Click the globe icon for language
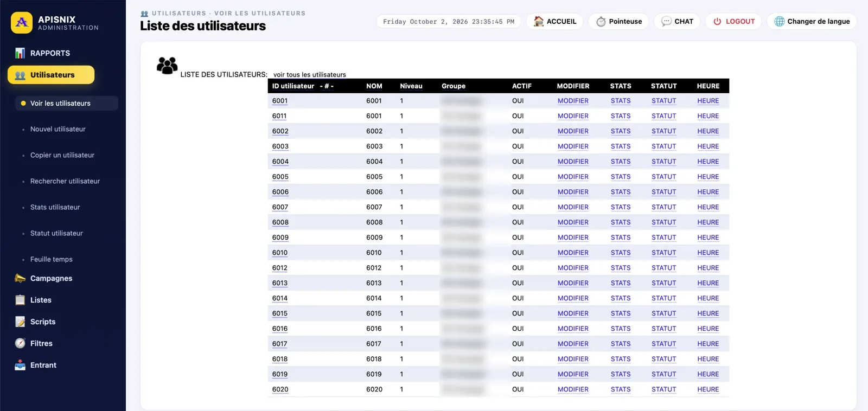This screenshot has height=411, width=868. (x=780, y=21)
